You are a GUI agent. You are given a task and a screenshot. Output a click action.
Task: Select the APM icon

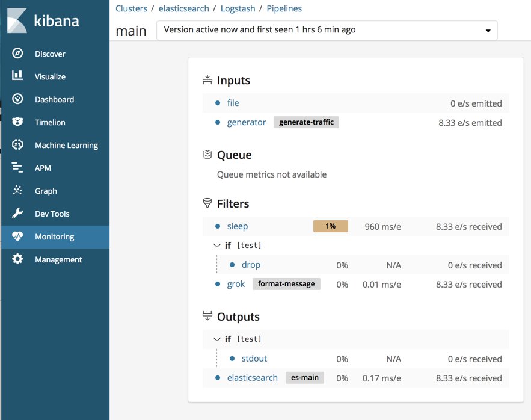click(17, 168)
